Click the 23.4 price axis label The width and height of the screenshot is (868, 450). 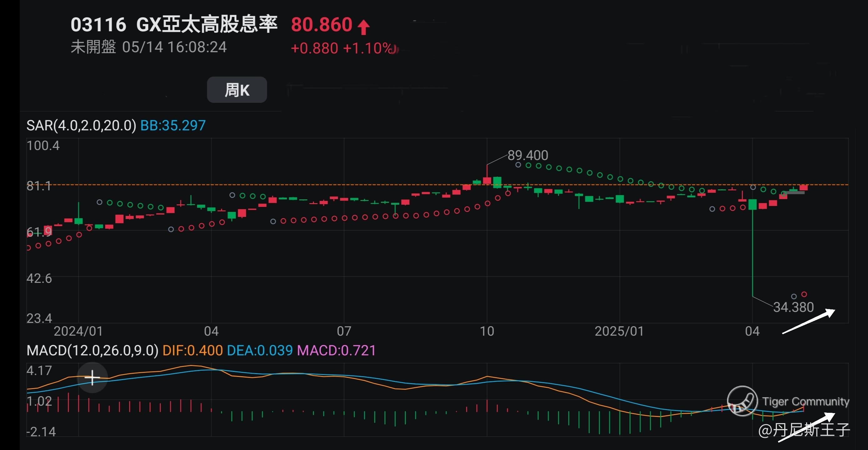(x=39, y=318)
